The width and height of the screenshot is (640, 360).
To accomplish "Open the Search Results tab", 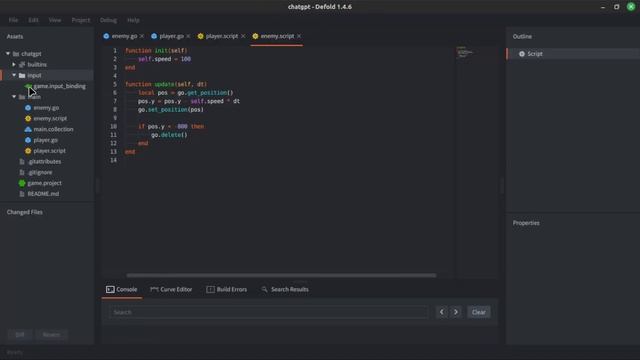I will [x=285, y=289].
